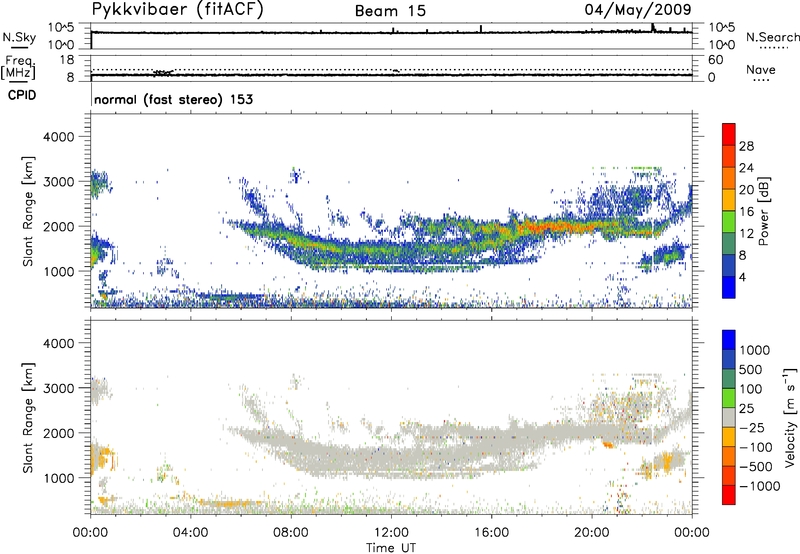Click the '-500' label on the Velocity colorbar
Image resolution: width=800 pixels, height=554 pixels.
756,466
